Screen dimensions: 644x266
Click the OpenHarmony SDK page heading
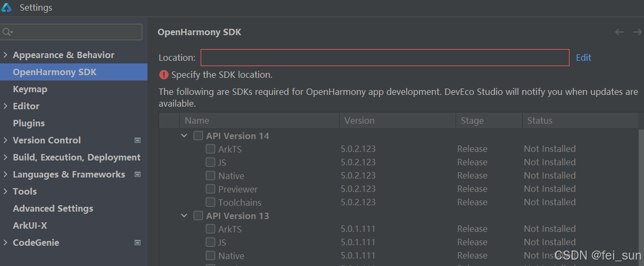click(x=200, y=32)
